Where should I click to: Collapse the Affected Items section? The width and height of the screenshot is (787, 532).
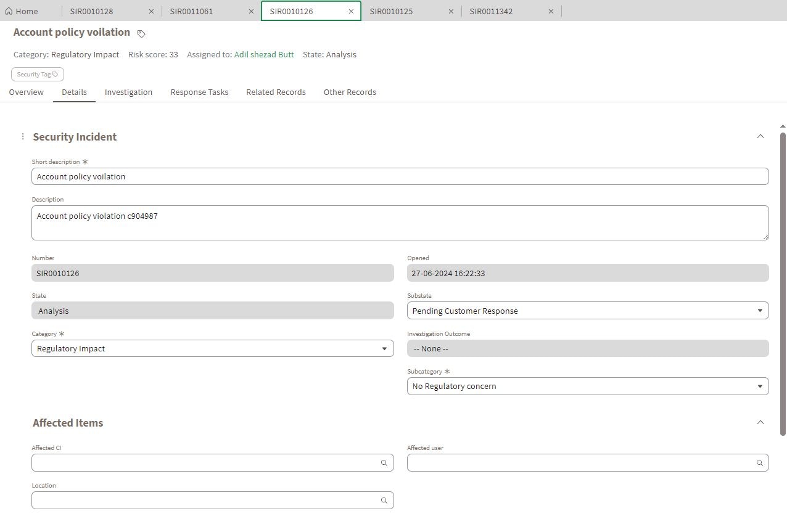760,422
